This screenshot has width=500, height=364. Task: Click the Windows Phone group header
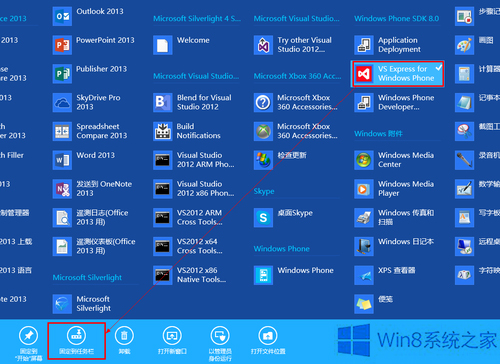tap(281, 249)
